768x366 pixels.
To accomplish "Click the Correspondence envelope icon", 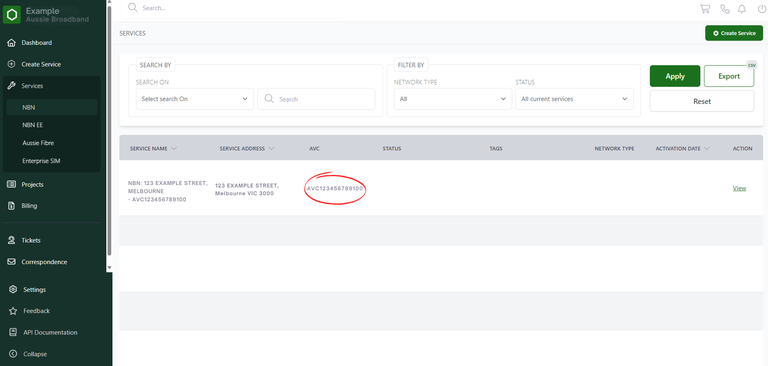I will coord(12,262).
